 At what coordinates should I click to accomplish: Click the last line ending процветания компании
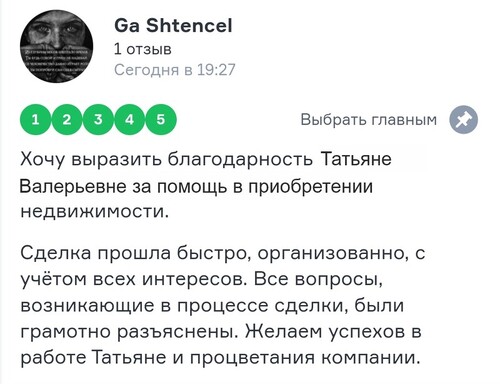point(220,357)
